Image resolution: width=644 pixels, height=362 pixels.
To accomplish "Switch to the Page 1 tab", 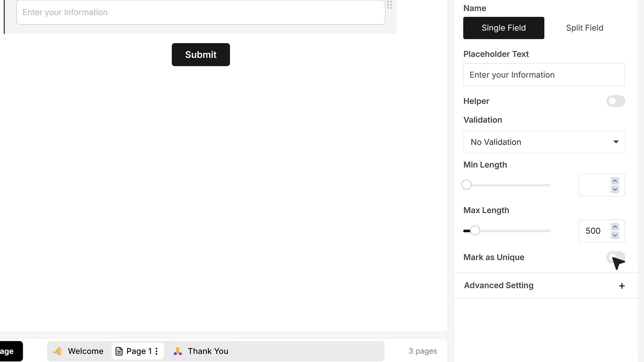I will (x=138, y=351).
